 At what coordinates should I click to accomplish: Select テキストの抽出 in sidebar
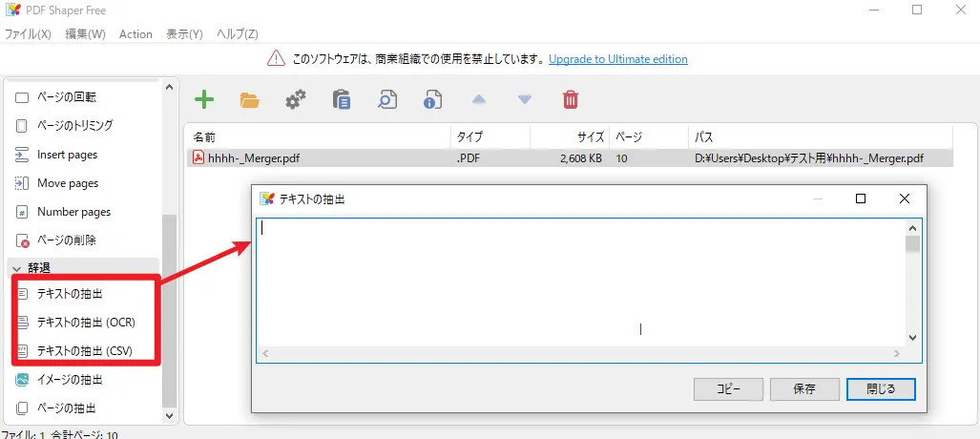(69, 293)
